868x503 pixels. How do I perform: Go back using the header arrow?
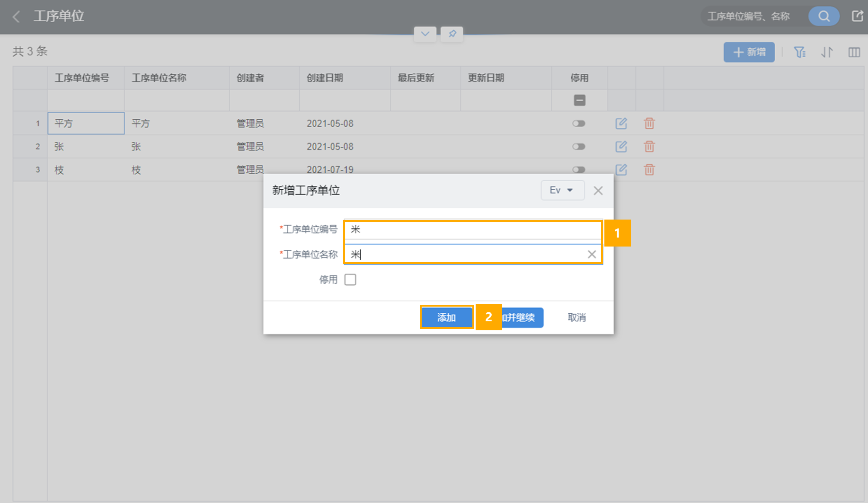pyautogui.click(x=17, y=17)
